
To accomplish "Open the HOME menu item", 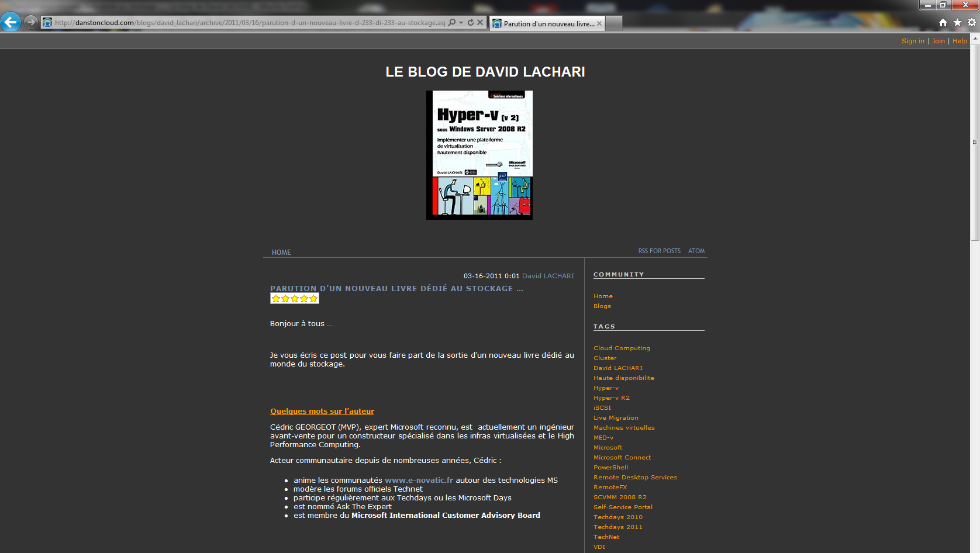I will pyautogui.click(x=281, y=252).
